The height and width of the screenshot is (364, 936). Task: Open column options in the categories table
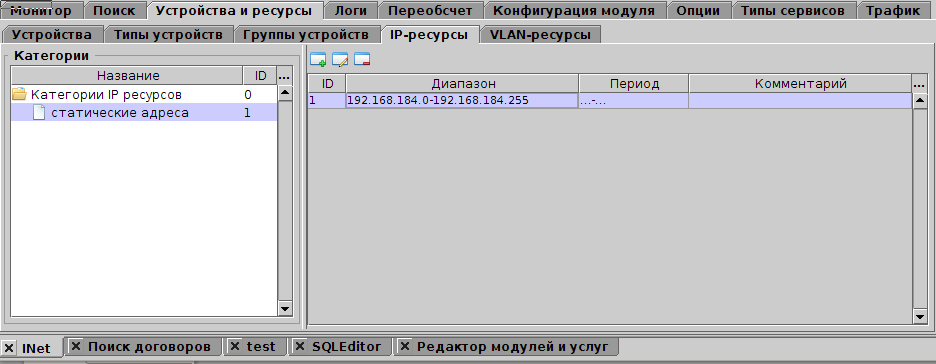coord(284,76)
